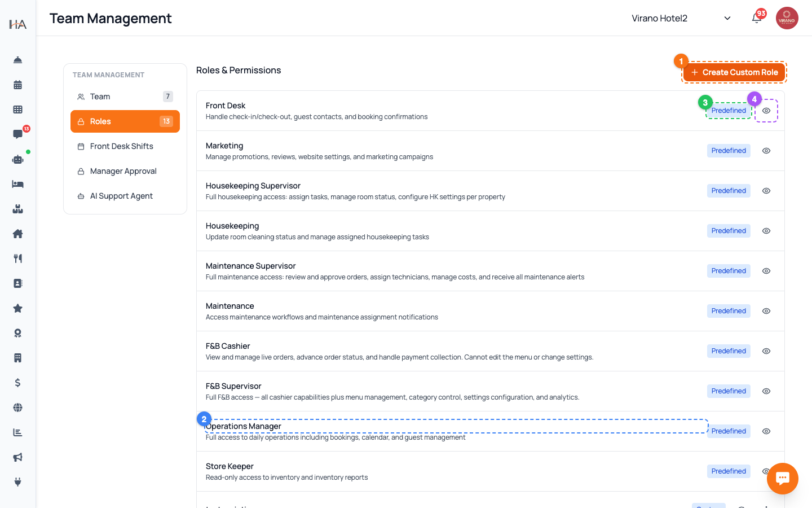
Task: Open the table grid sidebar icon
Action: click(x=17, y=110)
